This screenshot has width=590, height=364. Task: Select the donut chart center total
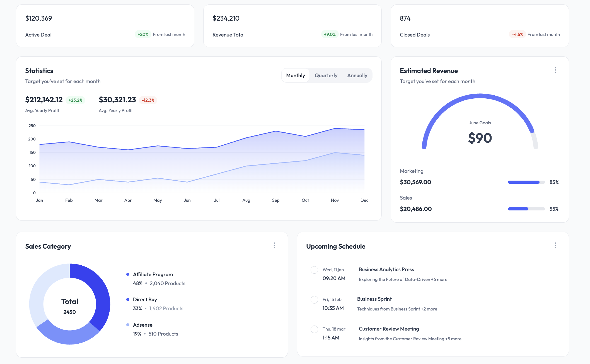(x=70, y=304)
